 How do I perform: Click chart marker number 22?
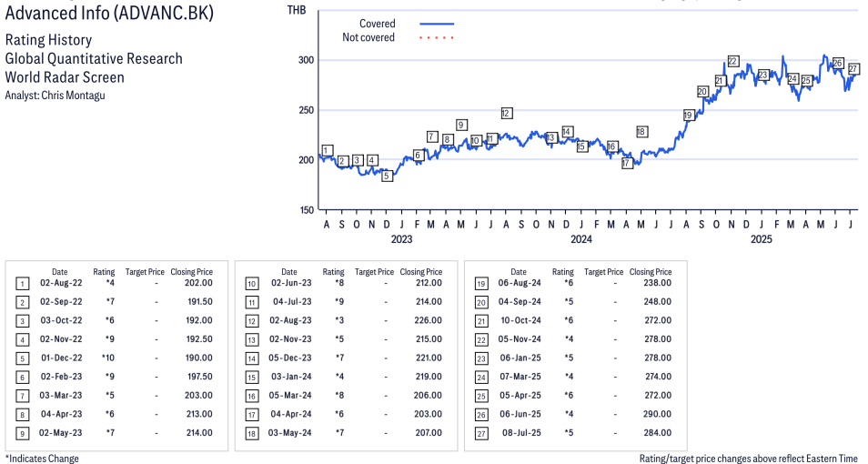click(733, 61)
